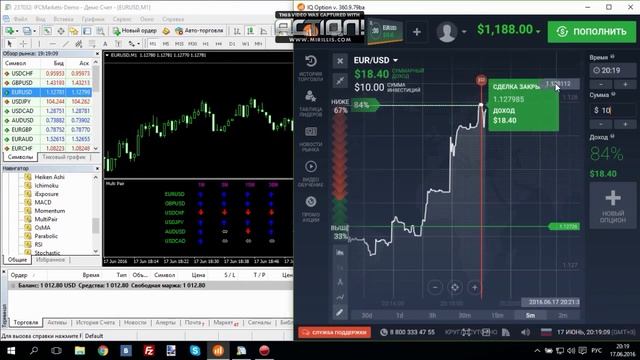Open the new chart dropdown in MetaTrader toolbar
Image resolution: width=640 pixels, height=360 pixels.
coord(17,31)
